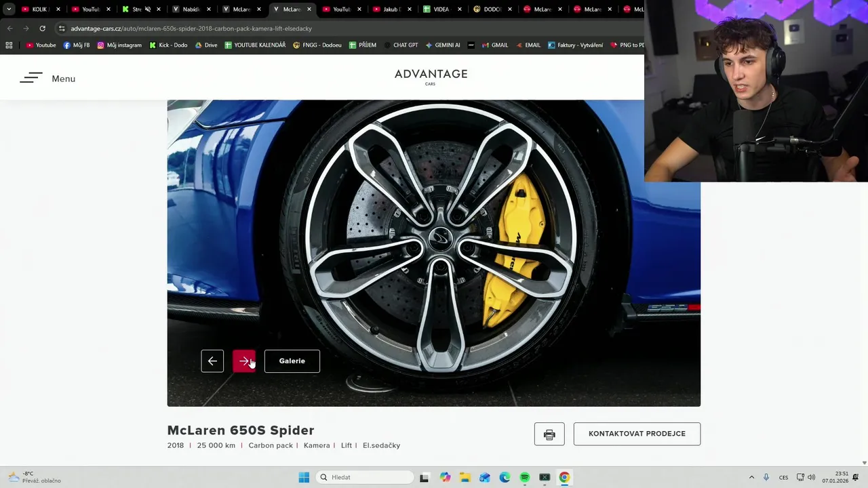
Task: Open the taskbar clock showing 23:51
Action: pos(835,477)
